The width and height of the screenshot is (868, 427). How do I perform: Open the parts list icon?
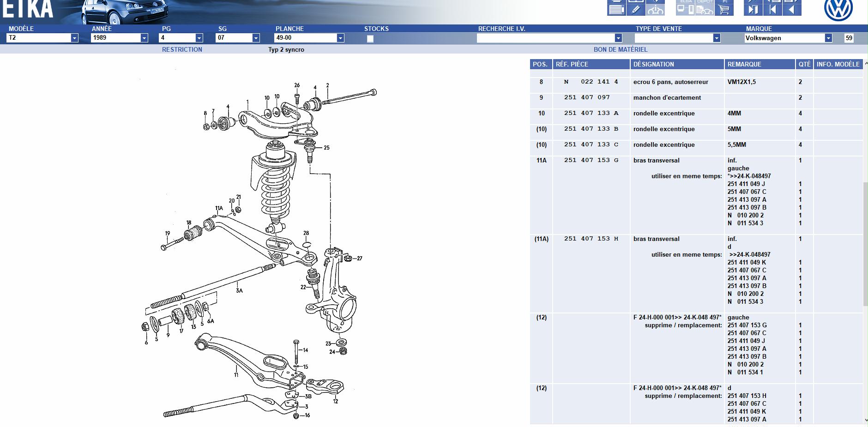coord(616,10)
